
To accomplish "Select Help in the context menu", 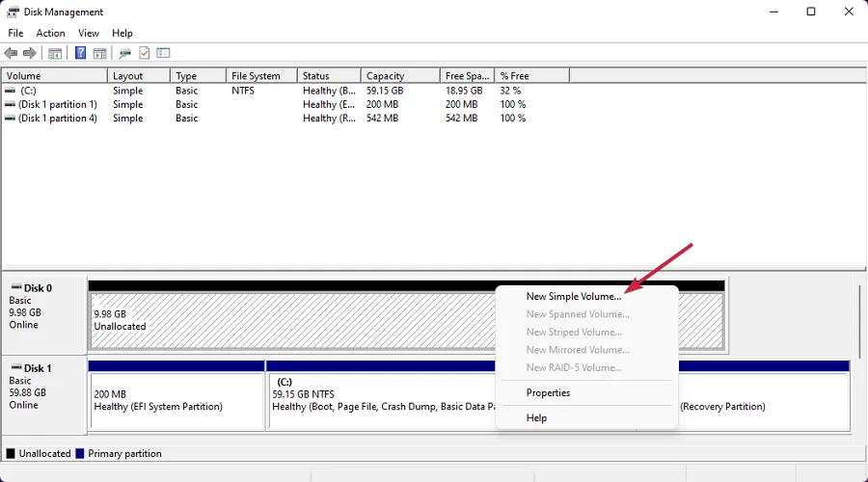I will coord(536,418).
